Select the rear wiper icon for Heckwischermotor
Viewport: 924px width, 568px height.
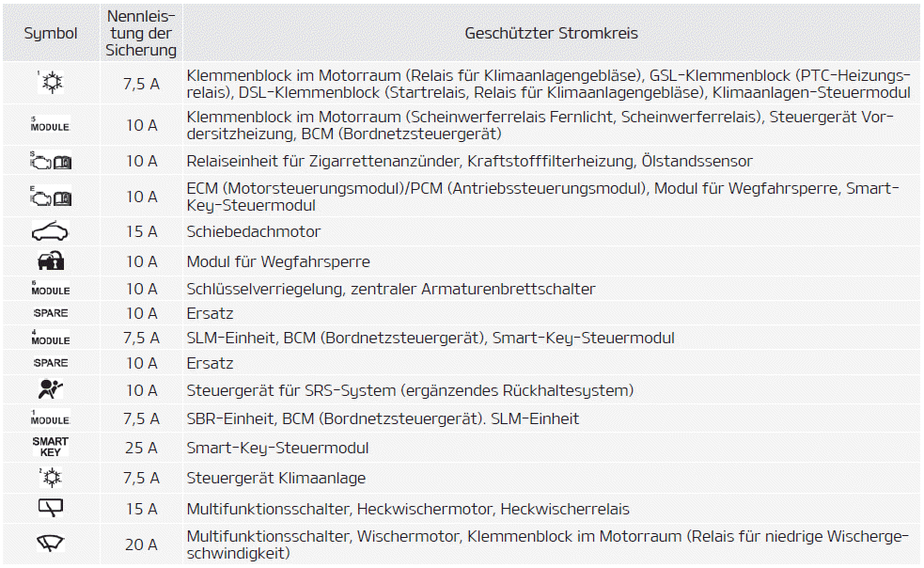point(50,509)
